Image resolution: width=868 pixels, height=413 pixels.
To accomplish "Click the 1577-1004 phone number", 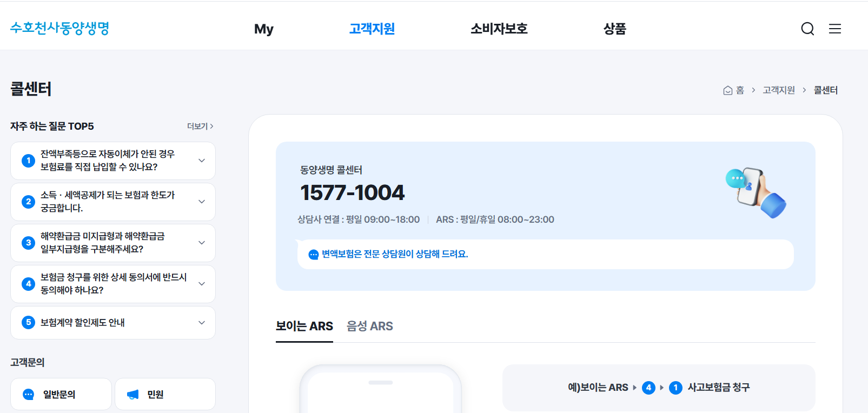I will tap(352, 193).
